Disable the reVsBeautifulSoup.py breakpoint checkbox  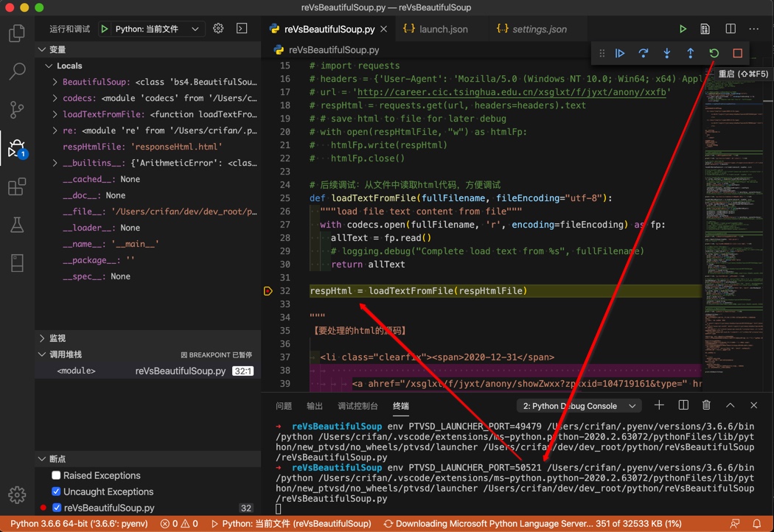point(57,508)
